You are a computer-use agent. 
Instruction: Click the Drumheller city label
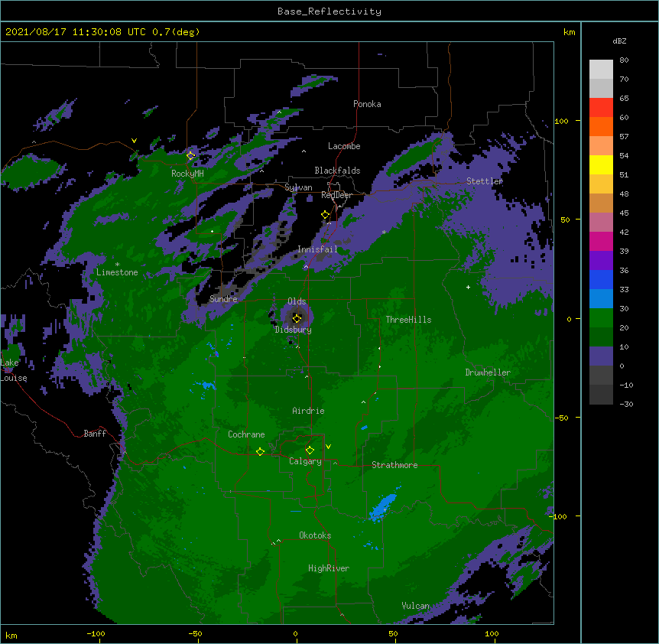pyautogui.click(x=488, y=372)
